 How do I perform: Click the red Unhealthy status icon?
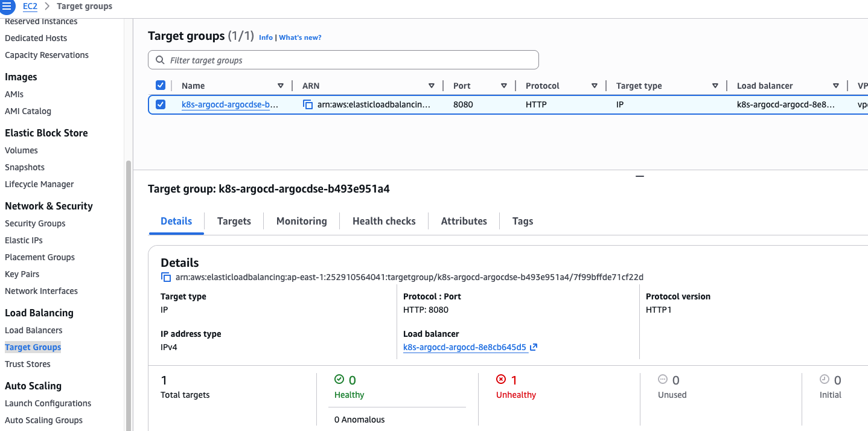click(x=500, y=380)
